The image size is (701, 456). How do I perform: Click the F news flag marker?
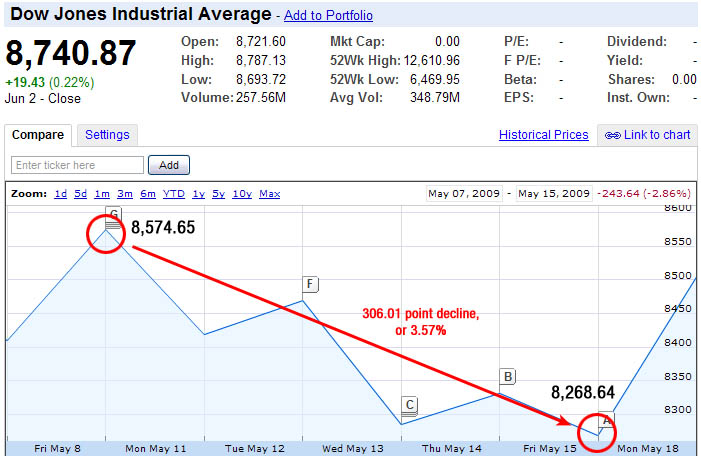click(x=311, y=284)
